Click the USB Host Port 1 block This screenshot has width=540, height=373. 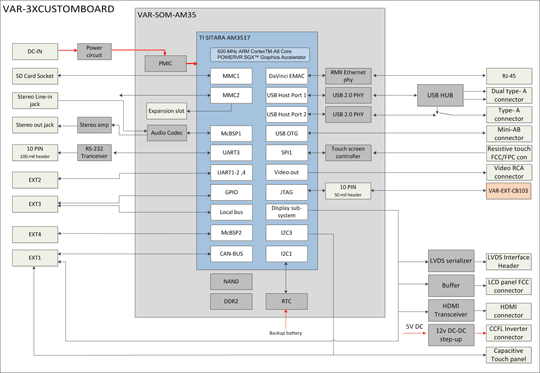[x=287, y=95]
